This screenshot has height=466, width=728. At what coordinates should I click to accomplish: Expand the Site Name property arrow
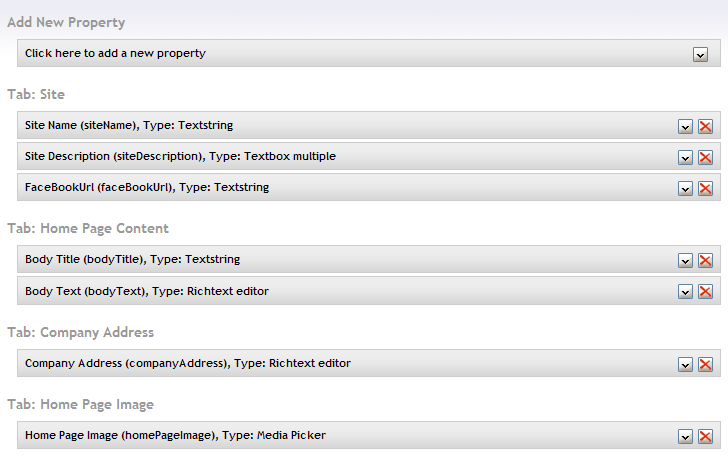(685, 126)
